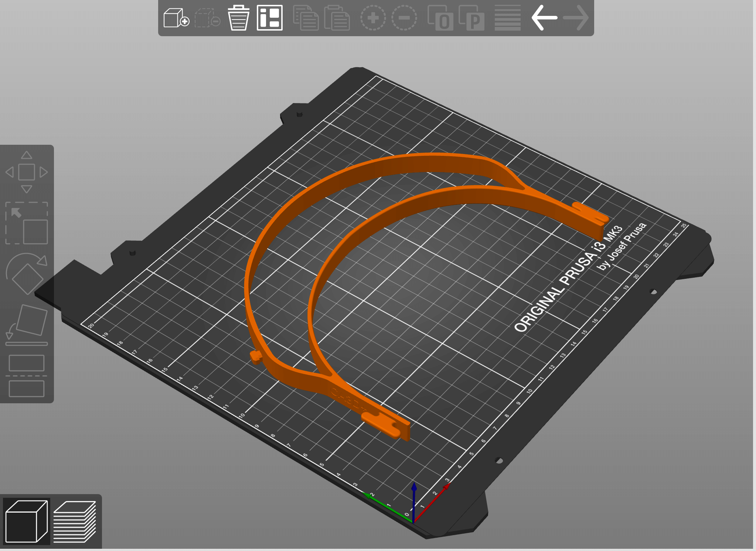Click Split to parts icon
This screenshot has height=551, width=756.
coord(471,18)
